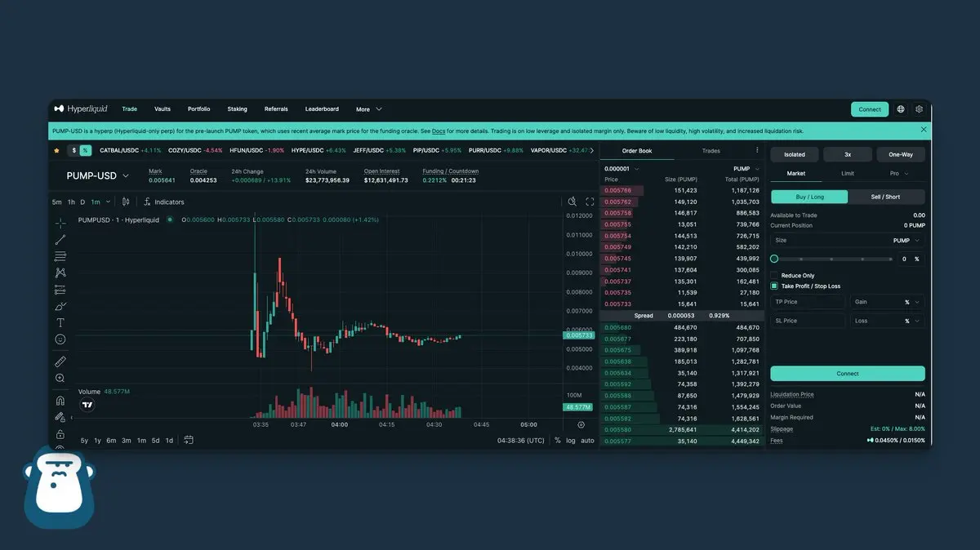Viewport: 980px width, 550px height.
Task: Toggle log scale on chart
Action: (571, 440)
